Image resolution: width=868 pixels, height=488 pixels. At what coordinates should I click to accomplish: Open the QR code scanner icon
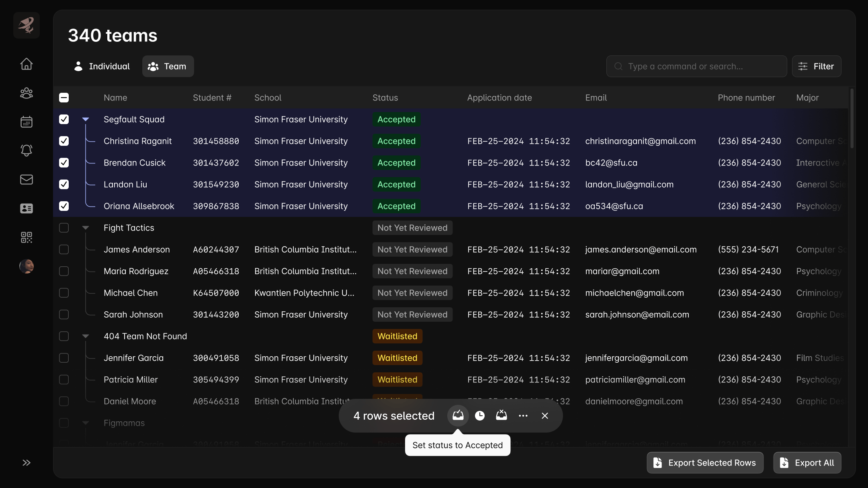27,237
